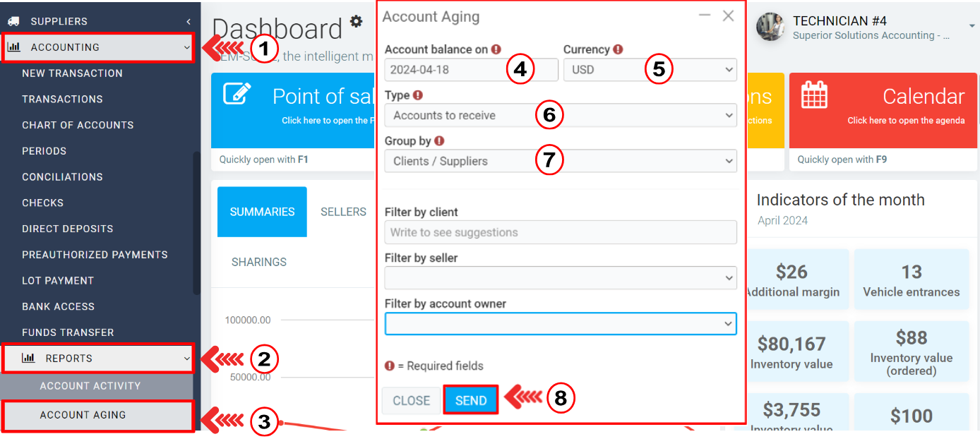
Task: Switch to the Sellers tab
Action: tap(343, 212)
